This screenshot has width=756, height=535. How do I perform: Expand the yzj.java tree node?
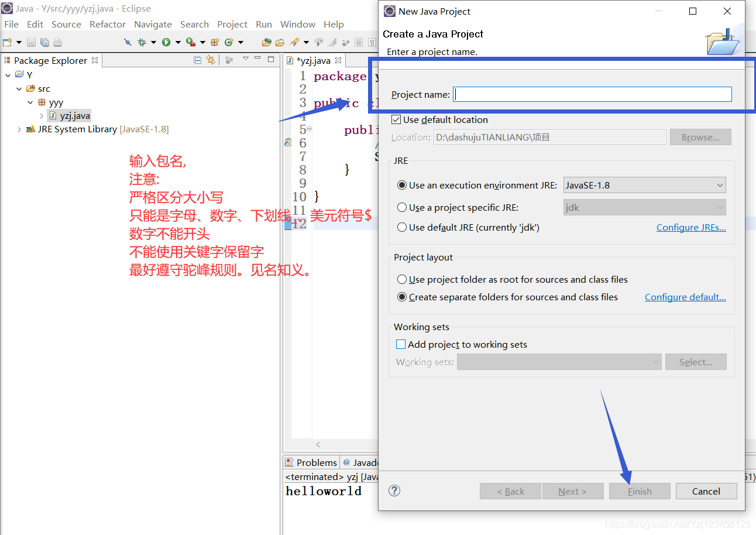click(x=42, y=116)
